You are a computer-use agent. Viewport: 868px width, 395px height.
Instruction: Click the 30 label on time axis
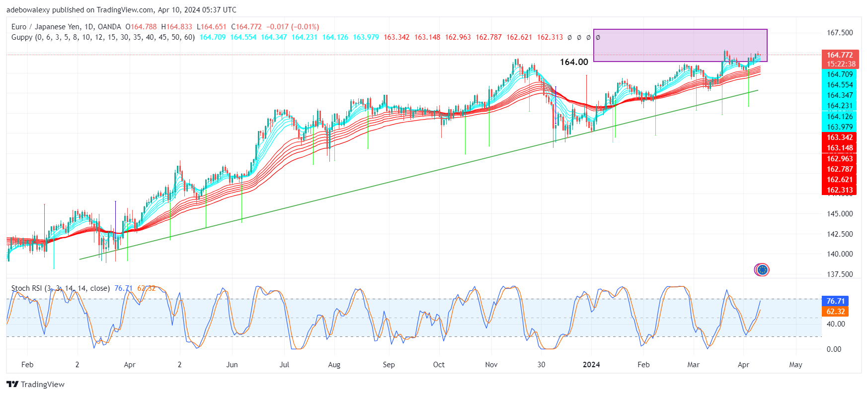541,365
